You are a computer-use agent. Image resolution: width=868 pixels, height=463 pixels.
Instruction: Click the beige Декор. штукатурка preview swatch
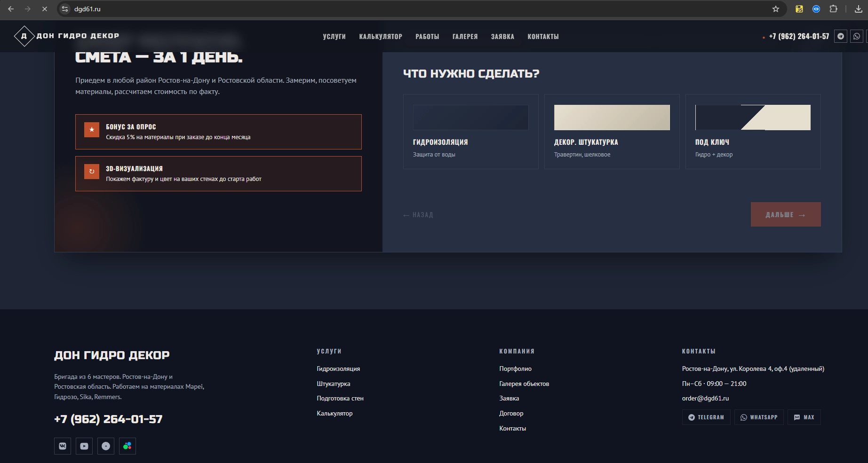[x=612, y=118]
